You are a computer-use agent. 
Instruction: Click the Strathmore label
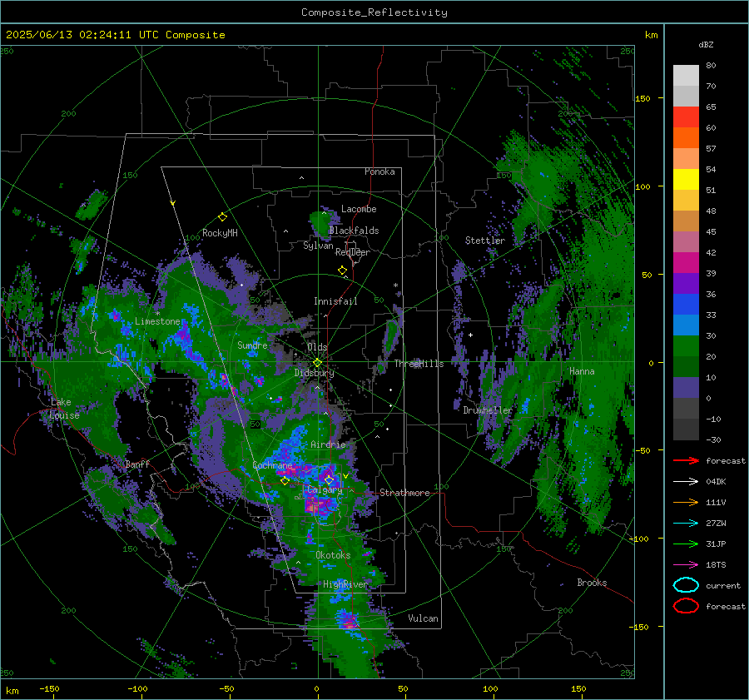(404, 493)
